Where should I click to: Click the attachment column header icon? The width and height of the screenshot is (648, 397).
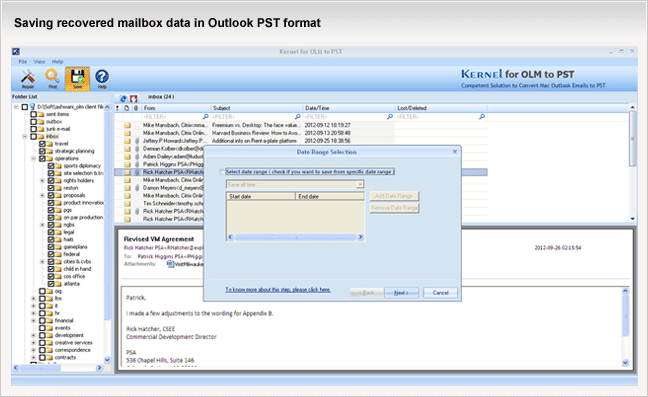[x=136, y=108]
